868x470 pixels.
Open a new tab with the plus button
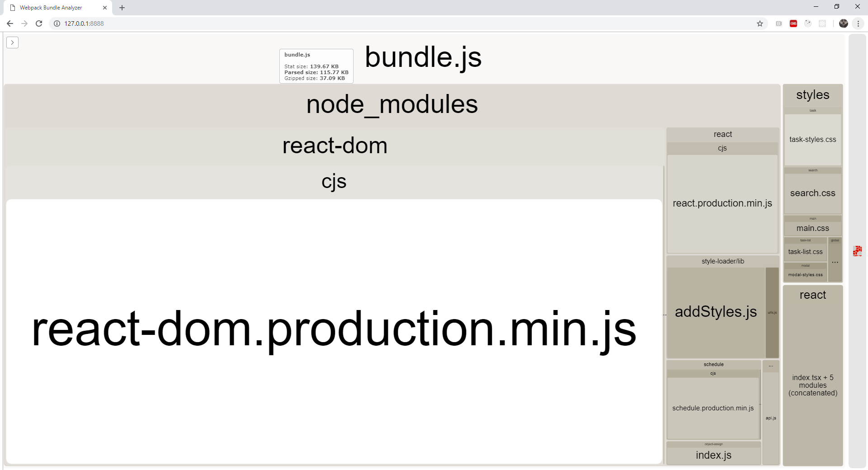coord(122,7)
